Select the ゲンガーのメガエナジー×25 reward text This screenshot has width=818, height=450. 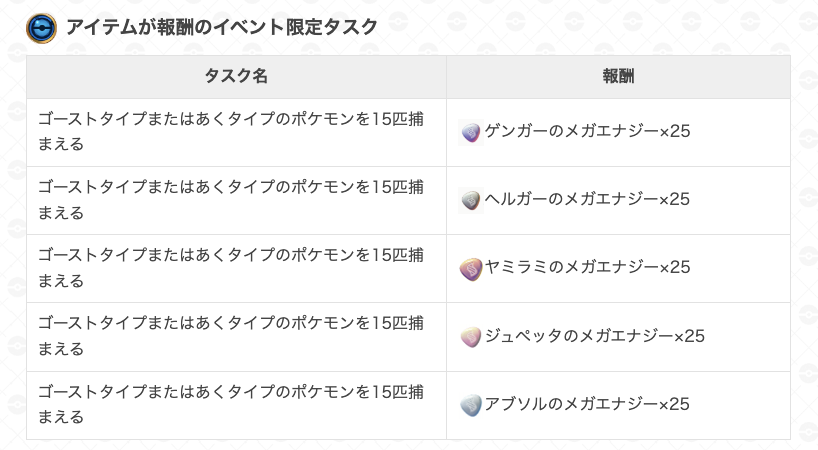coord(587,131)
